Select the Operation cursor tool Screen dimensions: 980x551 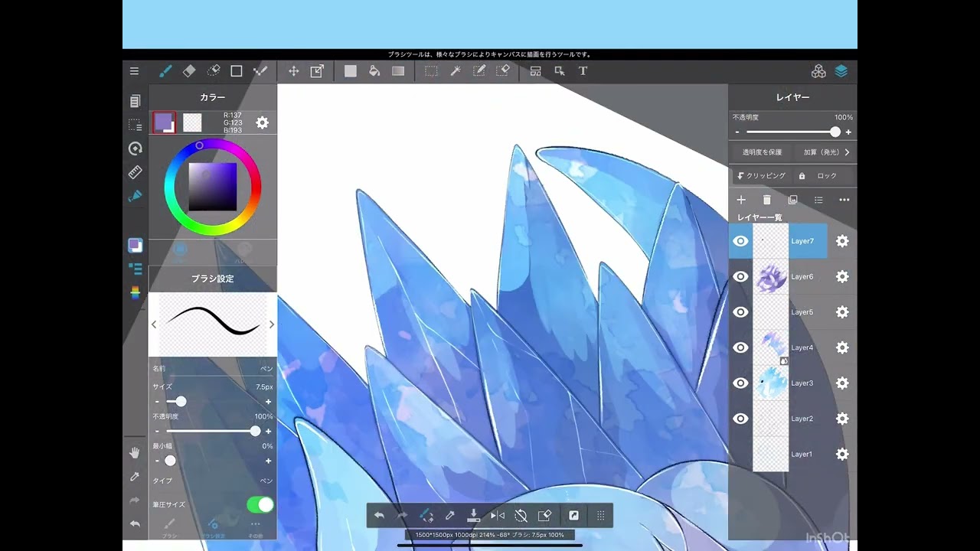tap(560, 71)
